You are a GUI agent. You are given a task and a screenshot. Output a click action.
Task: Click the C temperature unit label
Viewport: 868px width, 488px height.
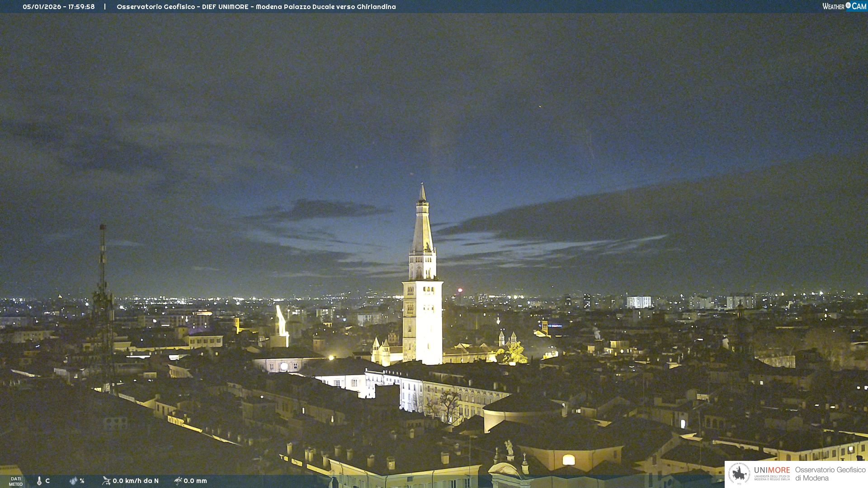(47, 481)
